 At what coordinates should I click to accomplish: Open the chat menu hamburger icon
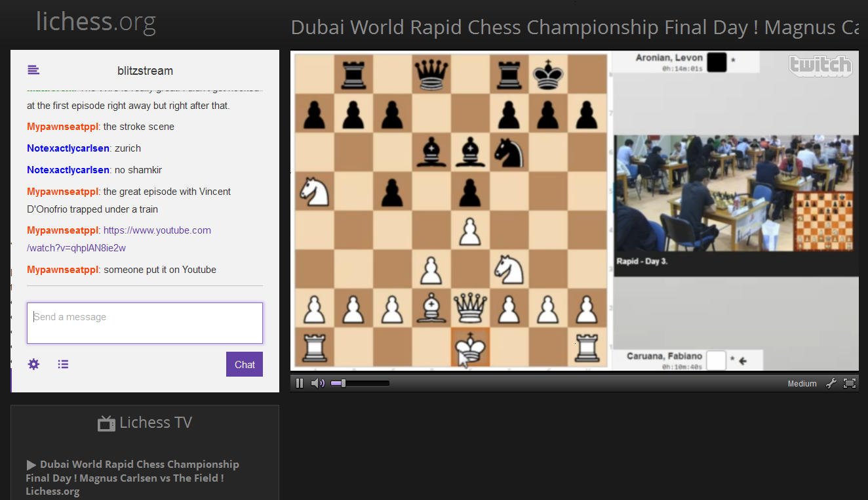click(x=33, y=70)
